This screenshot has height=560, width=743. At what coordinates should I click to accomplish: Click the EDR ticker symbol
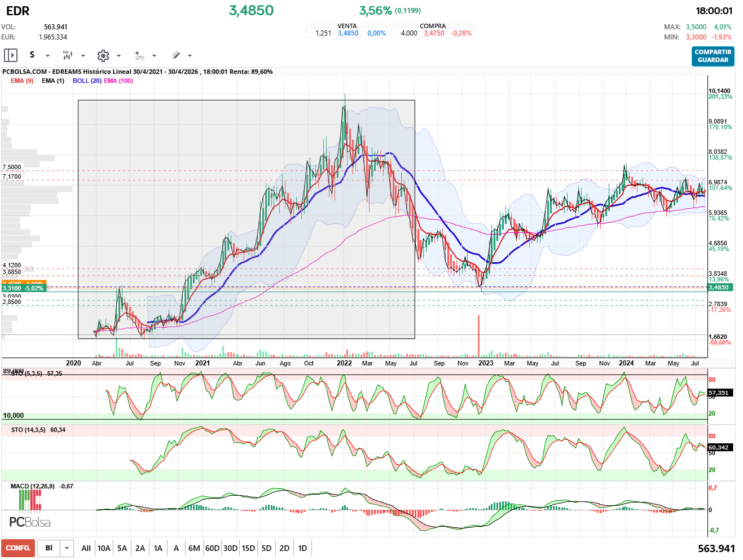(18, 11)
